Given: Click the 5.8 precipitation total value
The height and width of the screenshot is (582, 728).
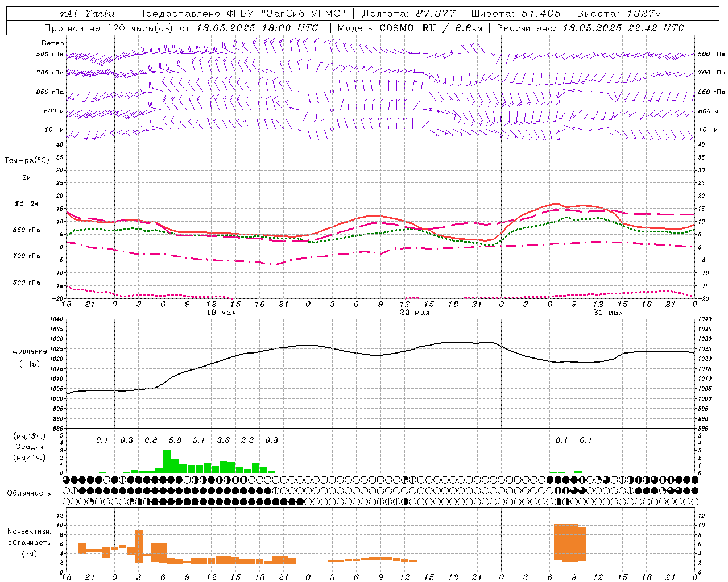Looking at the screenshot, I should 175,440.
